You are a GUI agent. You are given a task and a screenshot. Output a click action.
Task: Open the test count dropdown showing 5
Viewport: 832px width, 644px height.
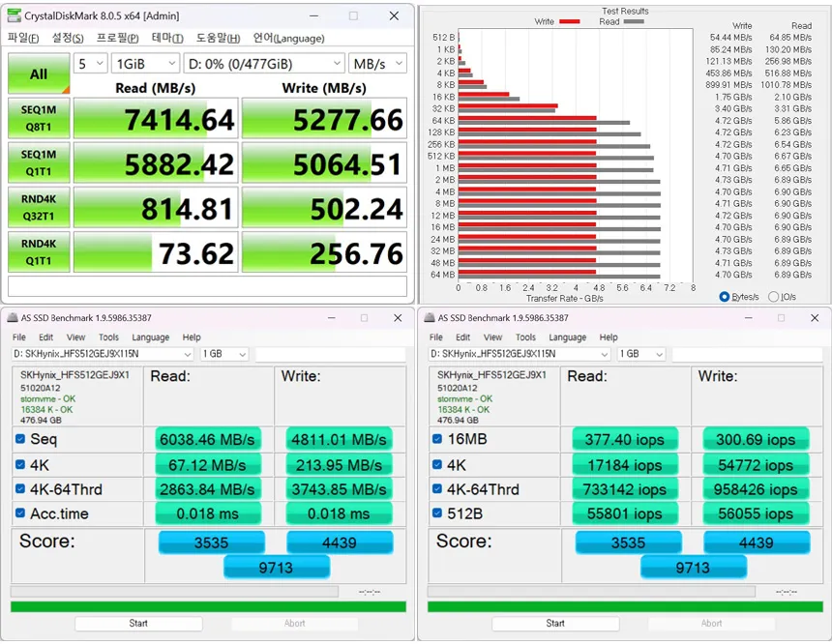(x=90, y=64)
